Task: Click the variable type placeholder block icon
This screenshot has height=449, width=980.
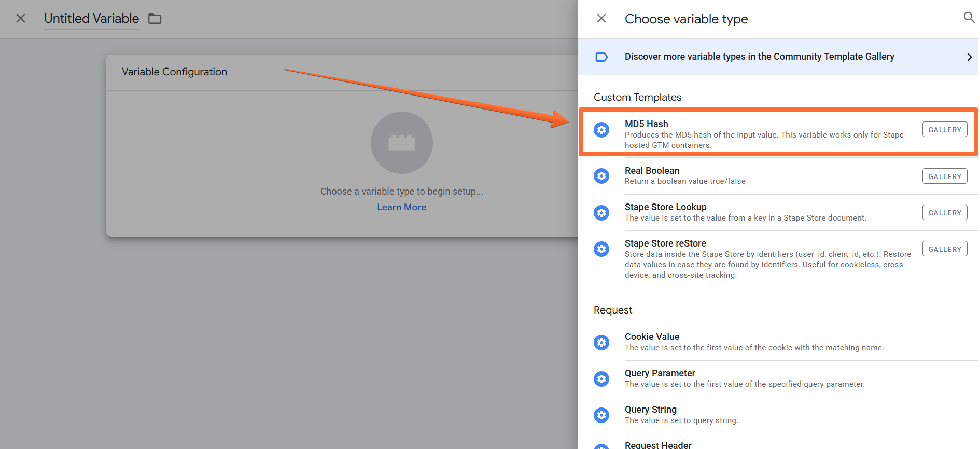Action: click(x=402, y=143)
